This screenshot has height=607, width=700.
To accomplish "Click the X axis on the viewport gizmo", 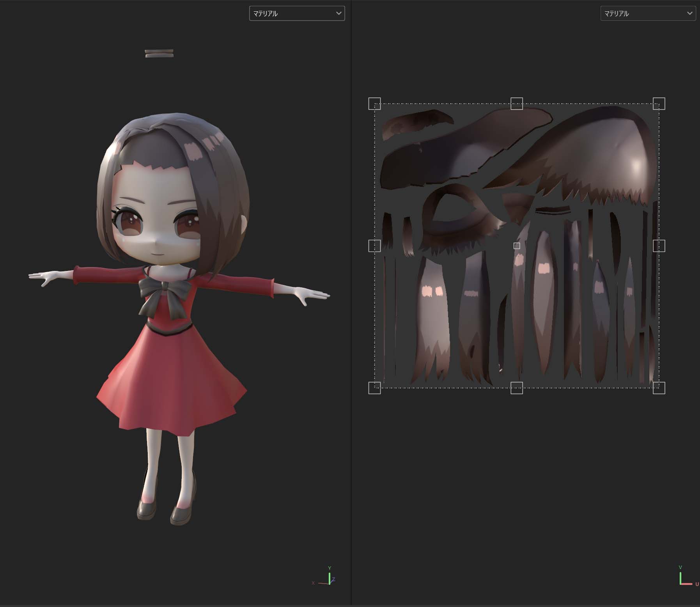I will [313, 583].
